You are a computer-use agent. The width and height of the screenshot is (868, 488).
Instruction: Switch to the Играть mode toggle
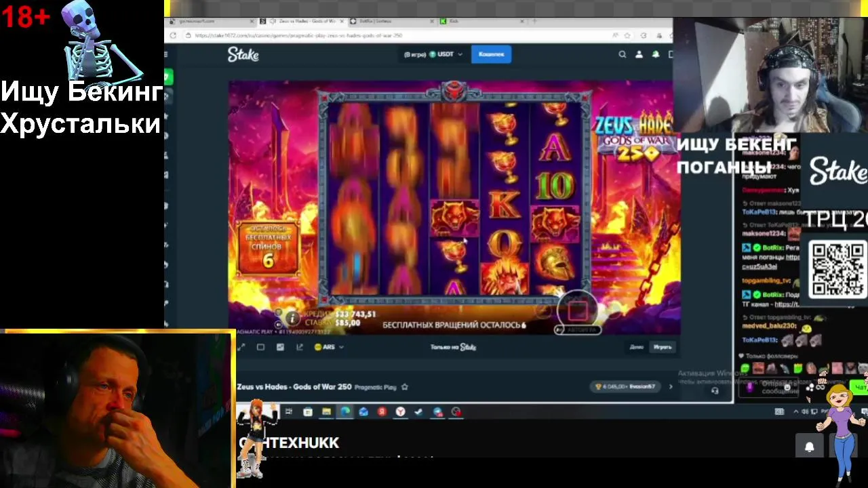coord(663,347)
